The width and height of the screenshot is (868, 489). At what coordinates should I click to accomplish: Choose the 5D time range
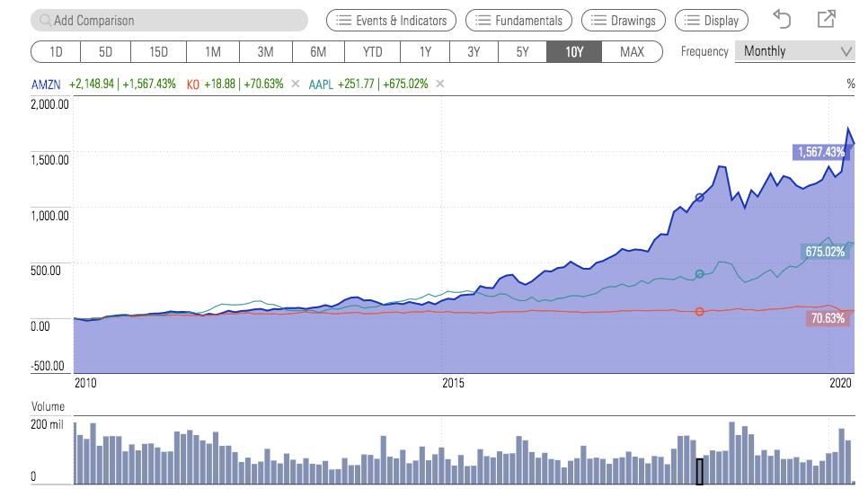[106, 51]
